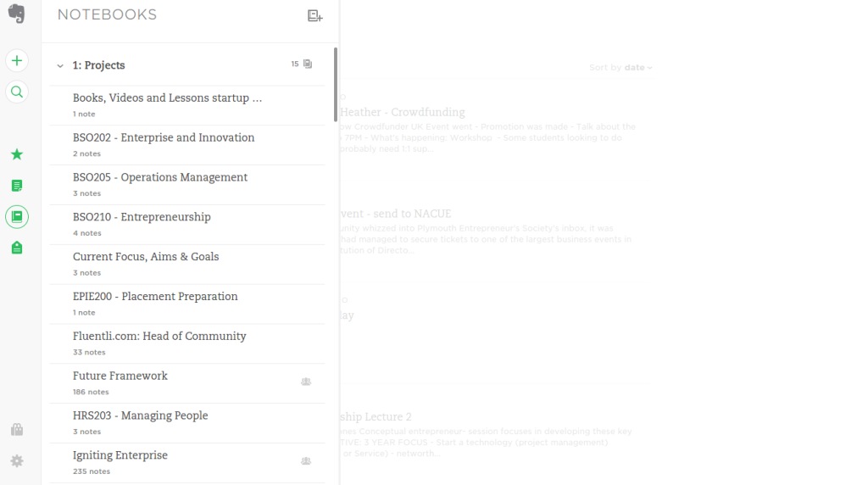Screen dimensions: 868x485
Task: Open settings gear in sidebar
Action: 17,461
